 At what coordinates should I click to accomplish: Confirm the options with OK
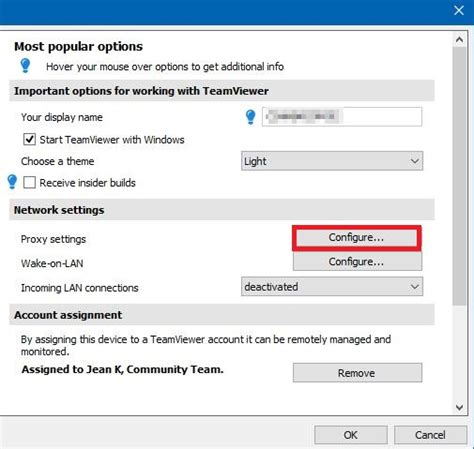coord(351,435)
